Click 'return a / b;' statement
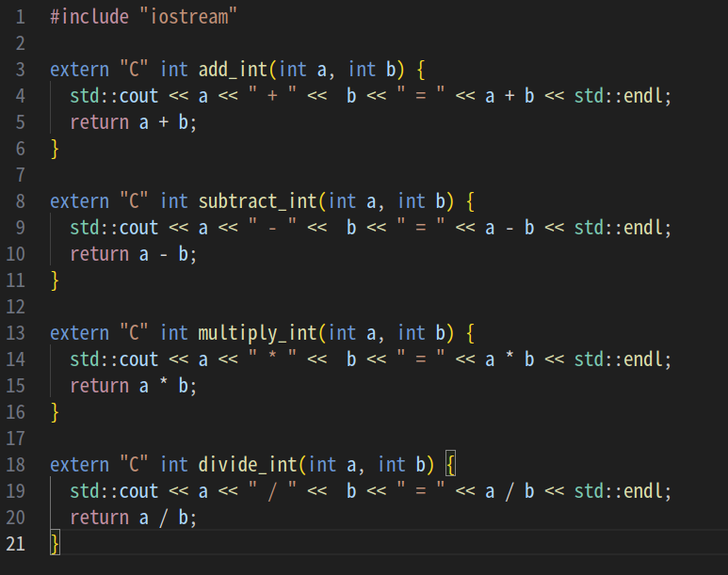This screenshot has width=728, height=575. click(133, 518)
